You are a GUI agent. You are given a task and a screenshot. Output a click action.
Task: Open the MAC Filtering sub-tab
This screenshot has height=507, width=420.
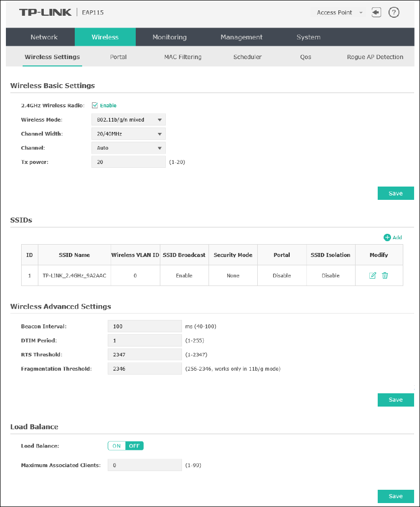click(x=183, y=57)
